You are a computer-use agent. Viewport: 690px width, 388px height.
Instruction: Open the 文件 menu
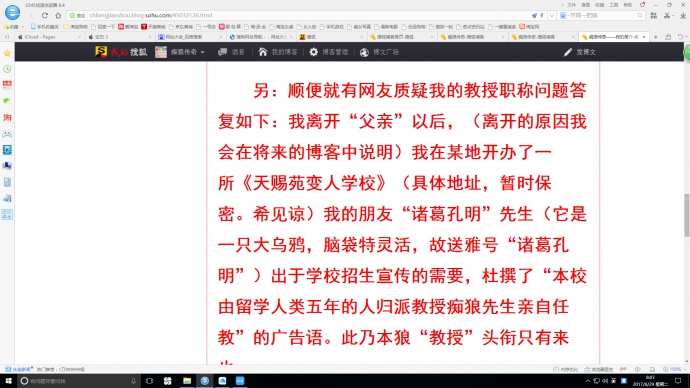[x=571, y=5]
